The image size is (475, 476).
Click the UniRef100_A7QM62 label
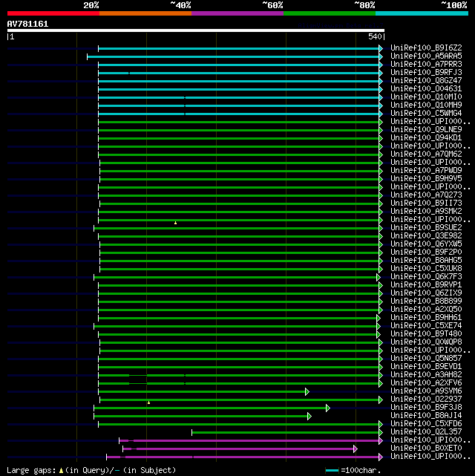(426, 154)
